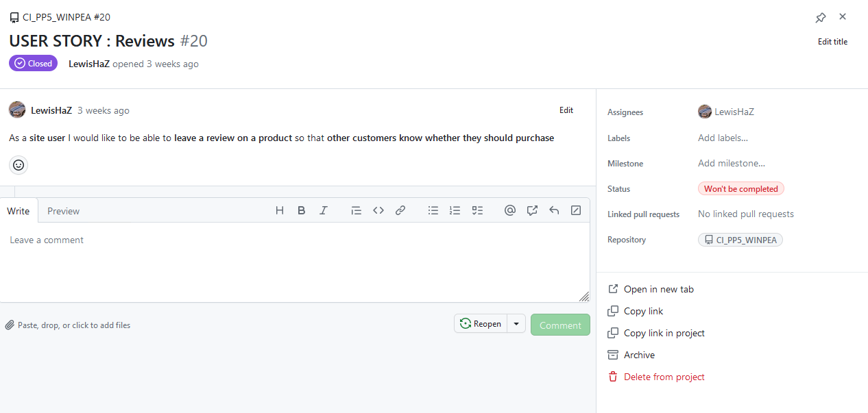The image size is (868, 413).
Task: Click the Linked pull requests label
Action: coord(643,214)
